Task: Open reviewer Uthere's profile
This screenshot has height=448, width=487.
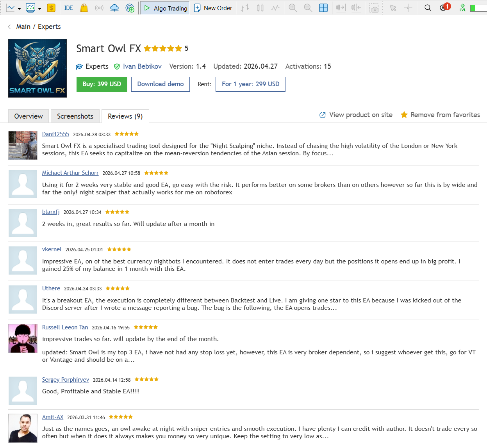Action: [51, 288]
